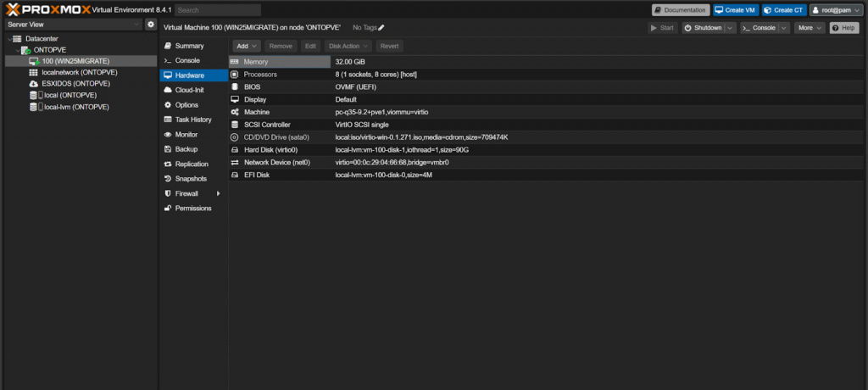Select the Memory 32.00 GiB value
The image size is (868, 390).
click(x=350, y=62)
